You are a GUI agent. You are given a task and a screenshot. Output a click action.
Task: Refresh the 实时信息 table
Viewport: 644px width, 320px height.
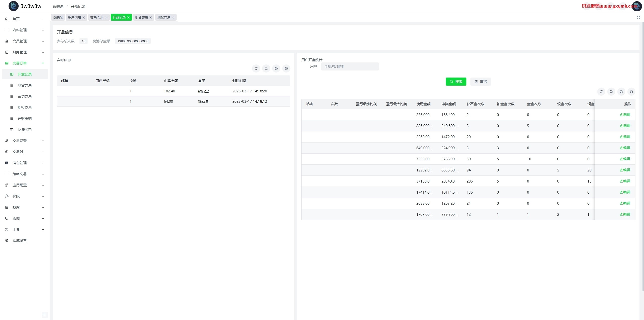(256, 68)
